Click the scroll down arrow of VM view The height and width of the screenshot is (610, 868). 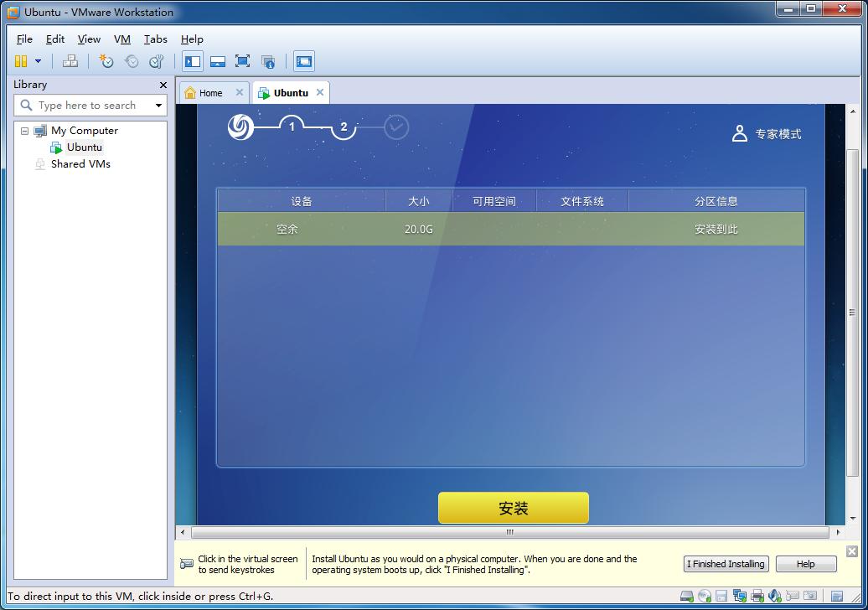coord(853,518)
